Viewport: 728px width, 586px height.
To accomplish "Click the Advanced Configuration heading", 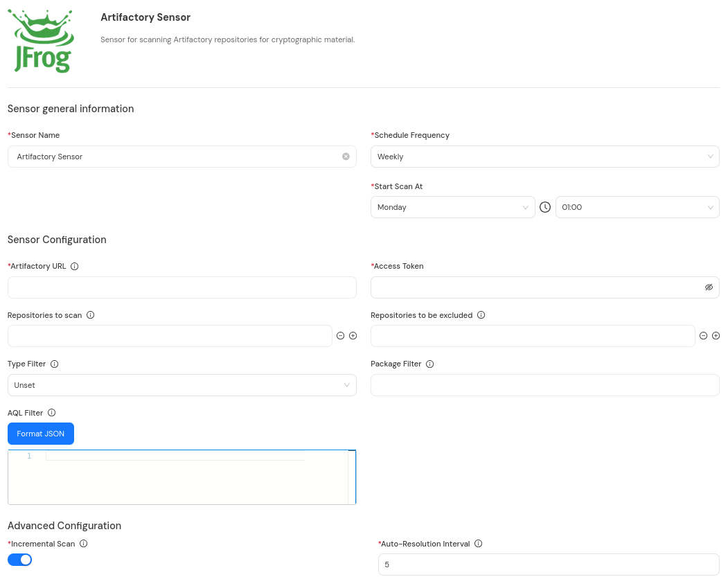I will [x=64, y=526].
